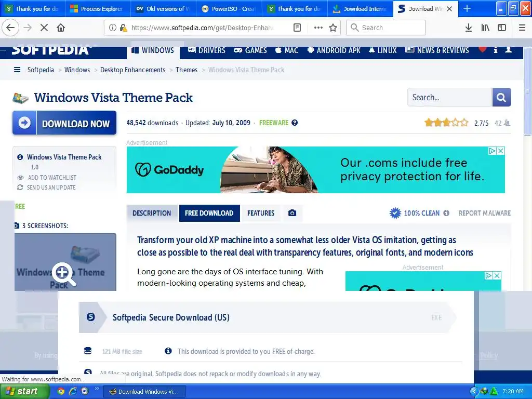Image resolution: width=532 pixels, height=399 pixels.
Task: Toggle reader view icon in address bar
Action: 297,28
